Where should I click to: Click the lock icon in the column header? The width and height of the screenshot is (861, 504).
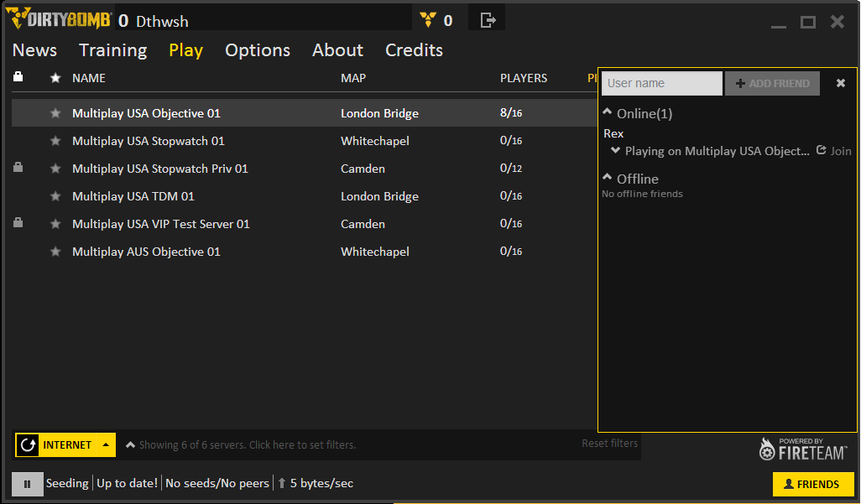click(18, 77)
